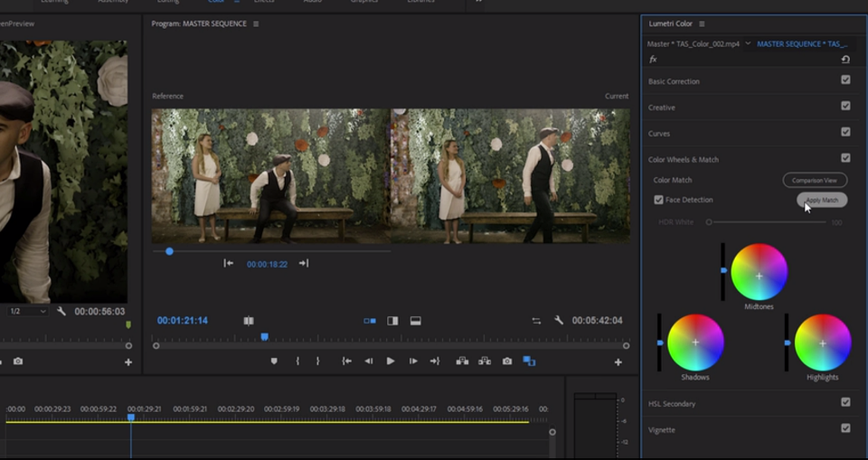868x460 pixels.
Task: Click the Lumetri Color panel tab
Action: pyautogui.click(x=670, y=23)
